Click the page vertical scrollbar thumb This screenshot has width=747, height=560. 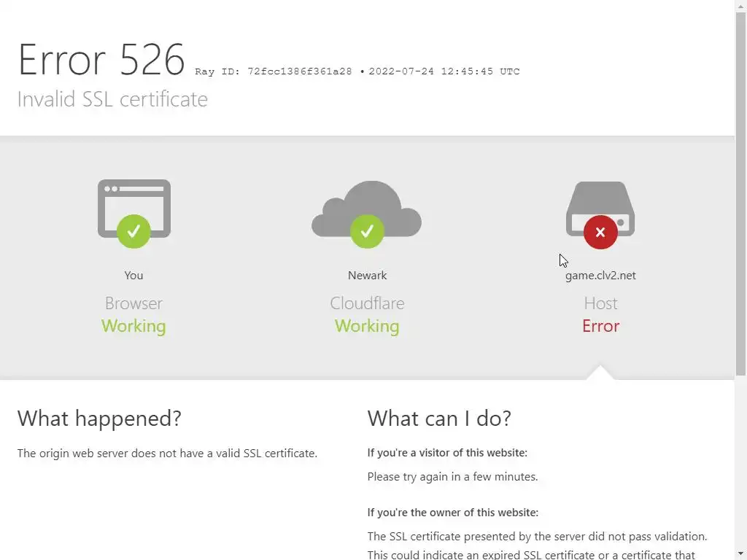741,194
